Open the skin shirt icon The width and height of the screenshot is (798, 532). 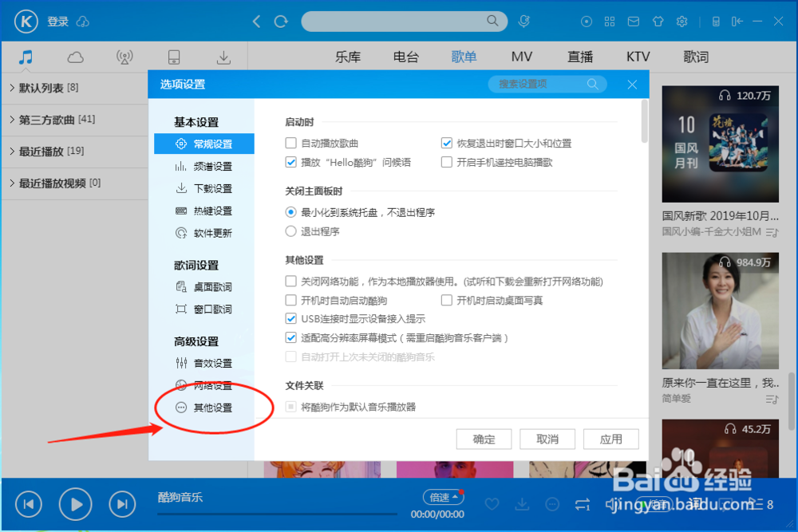coord(658,22)
